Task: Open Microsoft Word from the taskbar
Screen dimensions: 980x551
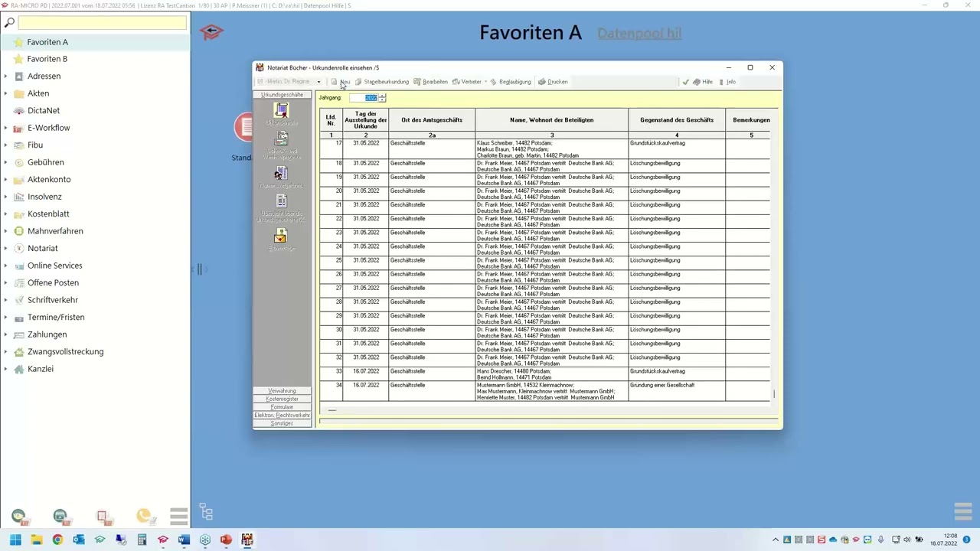Action: (x=184, y=540)
